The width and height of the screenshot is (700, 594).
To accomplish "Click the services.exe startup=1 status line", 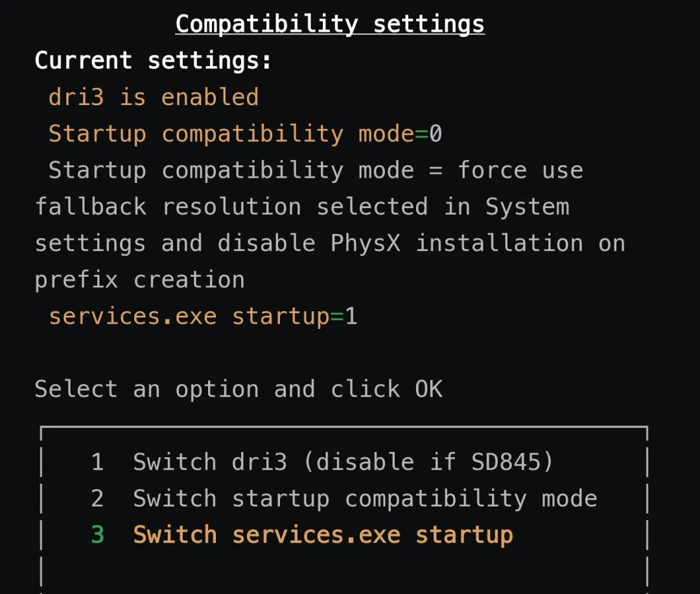I will (203, 316).
